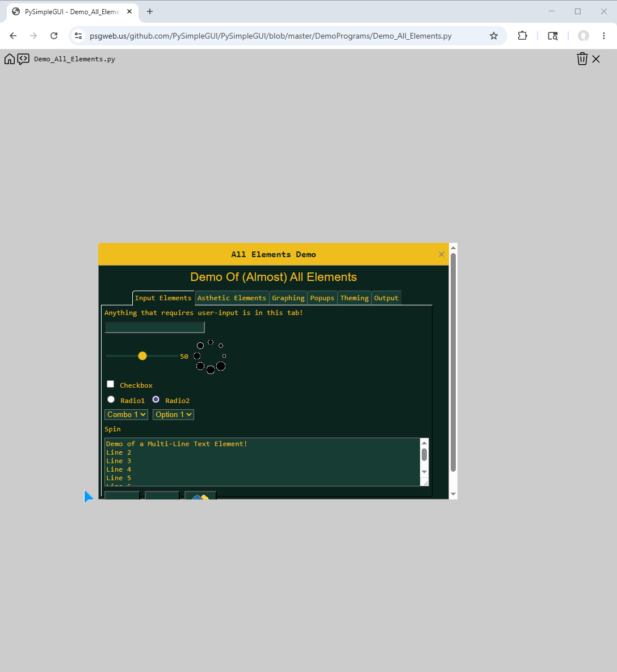This screenshot has width=617, height=672.
Task: Open the tab search side panel icon
Action: pyautogui.click(x=553, y=36)
